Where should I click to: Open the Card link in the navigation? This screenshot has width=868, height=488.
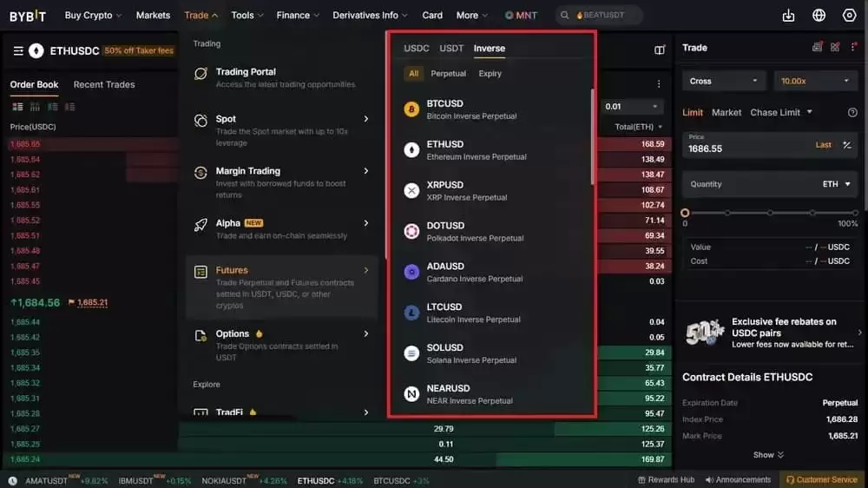click(432, 16)
